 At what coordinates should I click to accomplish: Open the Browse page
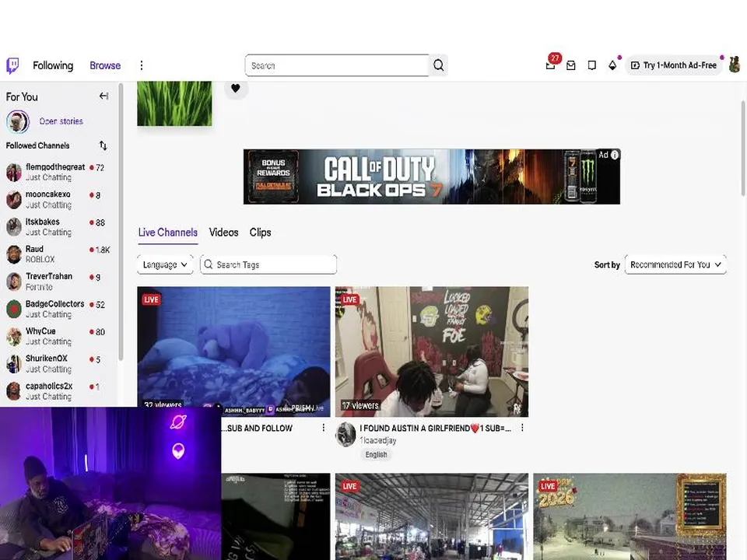[105, 65]
